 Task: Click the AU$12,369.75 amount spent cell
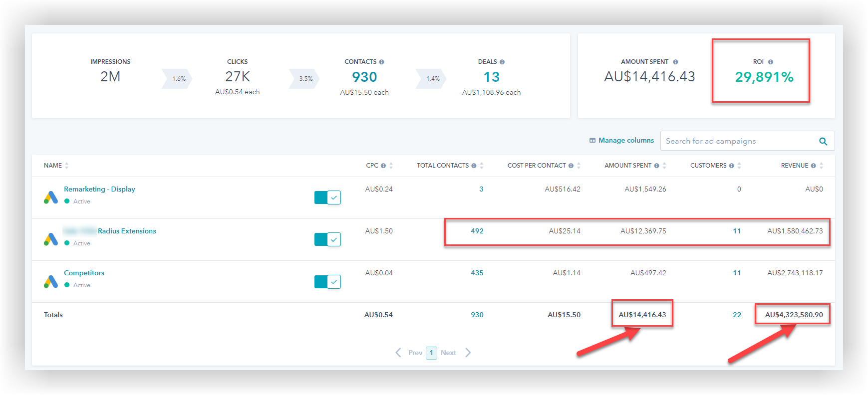click(x=643, y=231)
